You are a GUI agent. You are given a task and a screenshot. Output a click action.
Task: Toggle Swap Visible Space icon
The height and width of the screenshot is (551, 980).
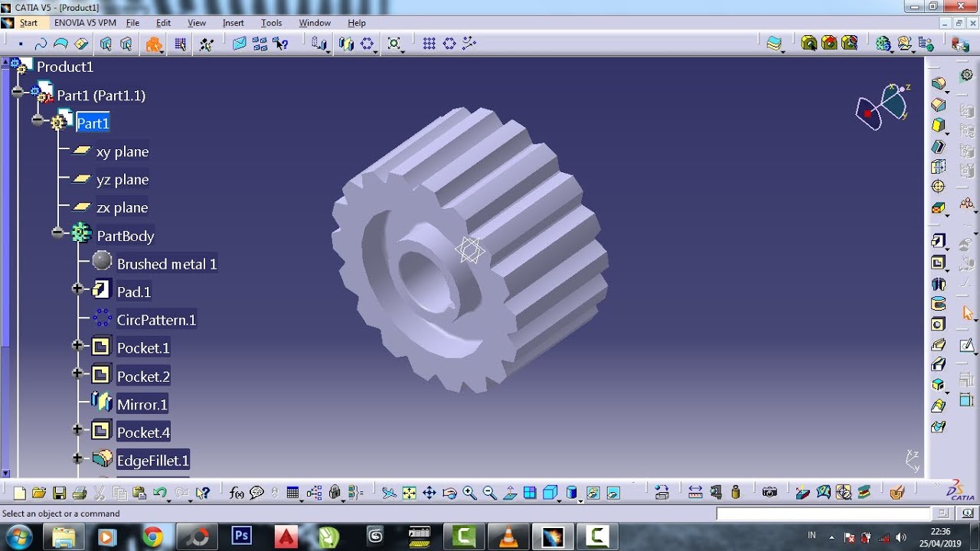pyautogui.click(x=612, y=493)
